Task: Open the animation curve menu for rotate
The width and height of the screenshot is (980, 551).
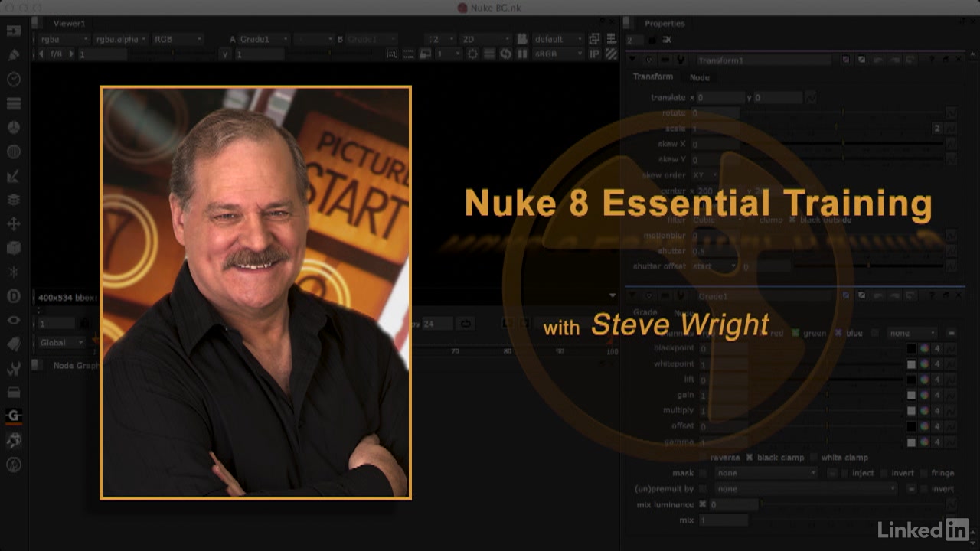Action: pyautogui.click(x=951, y=113)
